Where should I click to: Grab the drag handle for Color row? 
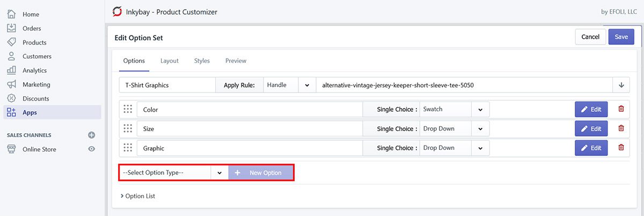128,109
